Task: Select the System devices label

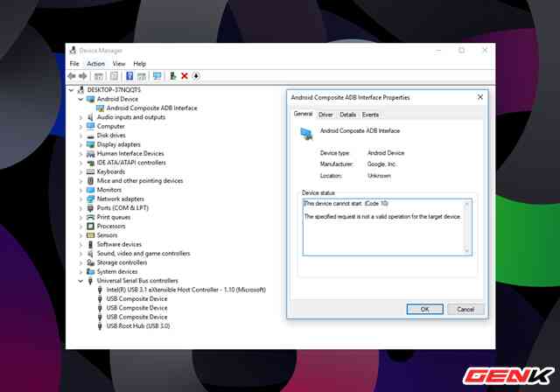Action: pyautogui.click(x=117, y=271)
